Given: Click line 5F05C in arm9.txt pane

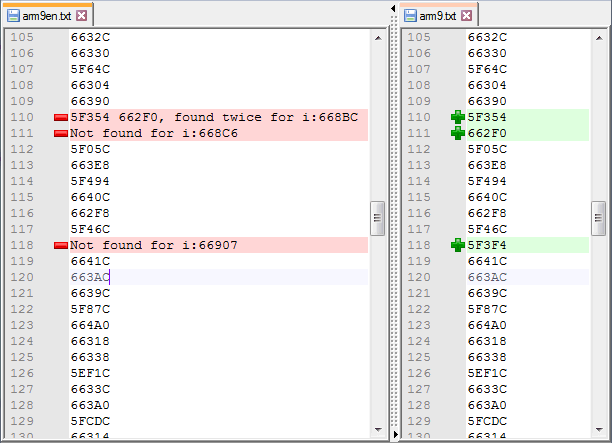Looking at the screenshot, I should click(x=487, y=149).
